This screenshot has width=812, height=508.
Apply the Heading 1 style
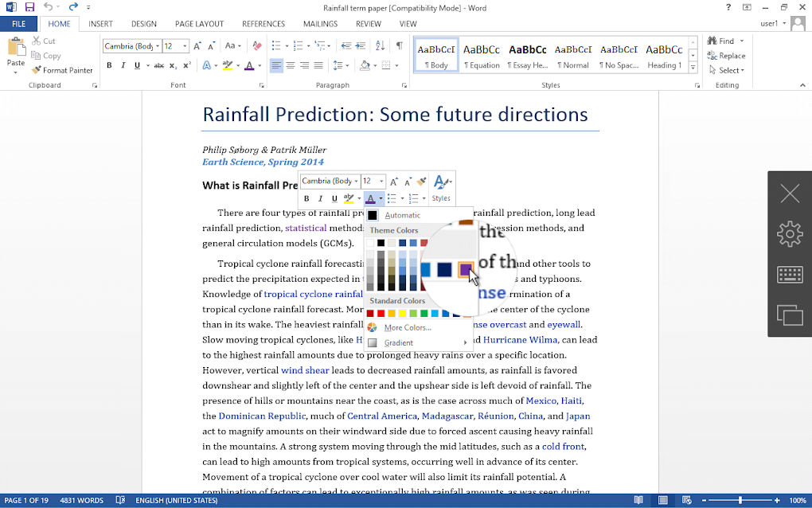click(665, 55)
